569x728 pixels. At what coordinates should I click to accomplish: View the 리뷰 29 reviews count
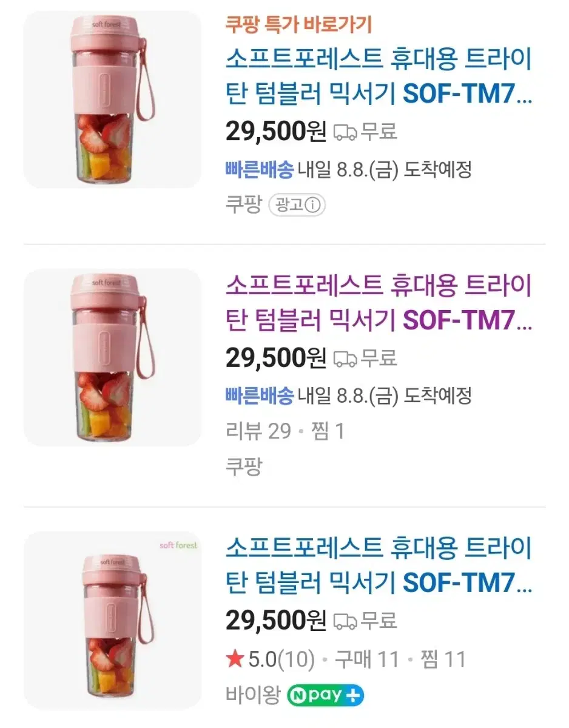[258, 431]
